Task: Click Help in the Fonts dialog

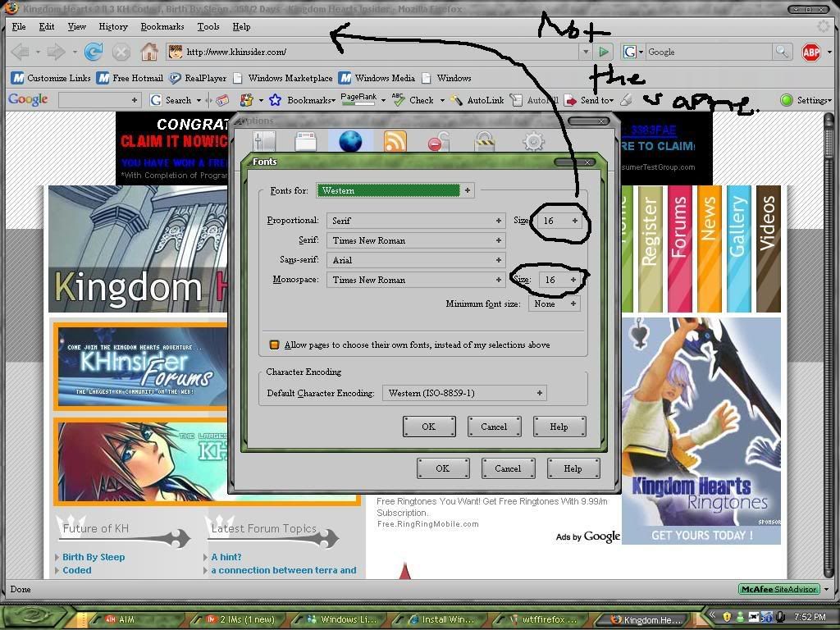Action: [x=559, y=427]
